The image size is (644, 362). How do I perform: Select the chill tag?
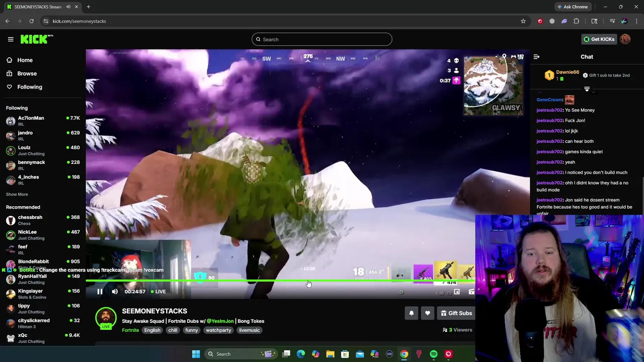click(173, 330)
